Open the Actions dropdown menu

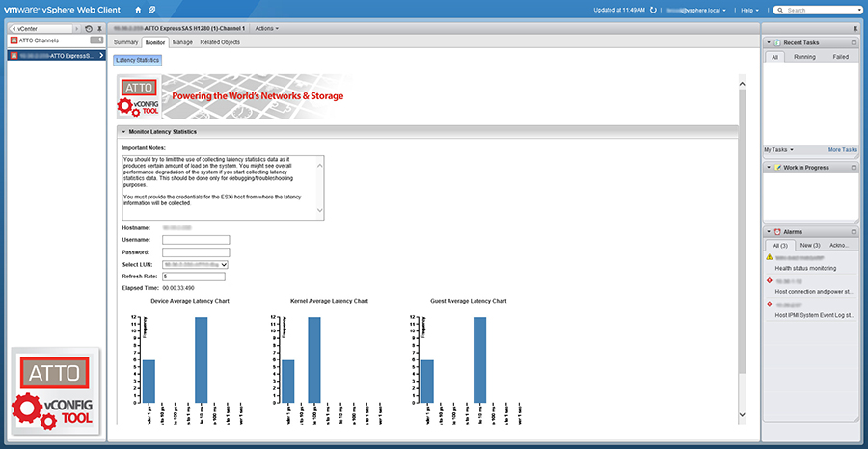tap(267, 28)
